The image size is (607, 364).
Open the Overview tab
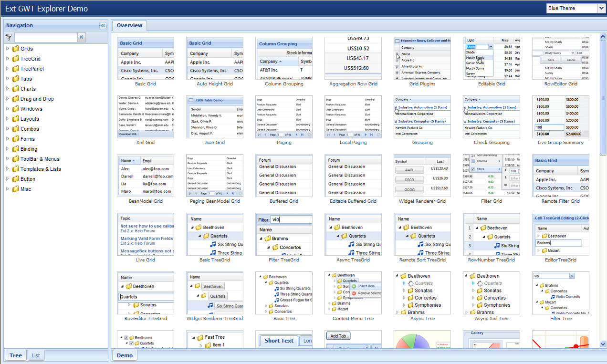[x=129, y=25]
